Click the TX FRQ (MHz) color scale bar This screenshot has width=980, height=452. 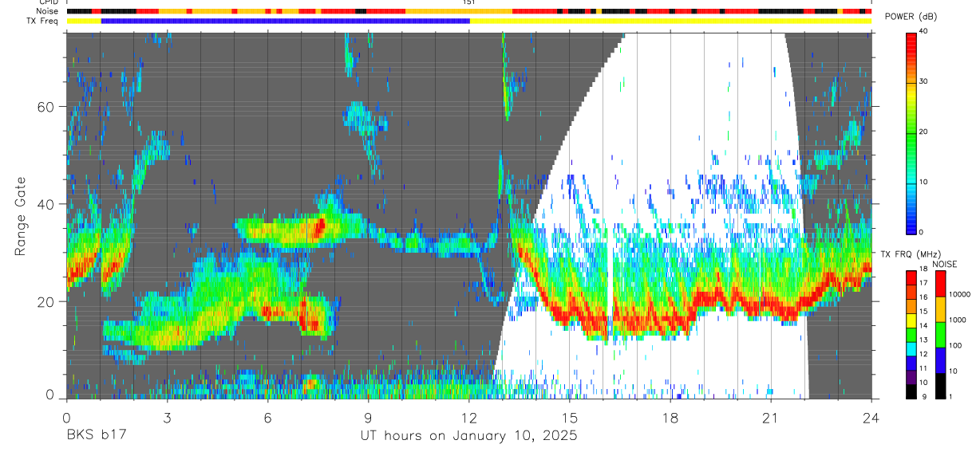[x=911, y=335]
